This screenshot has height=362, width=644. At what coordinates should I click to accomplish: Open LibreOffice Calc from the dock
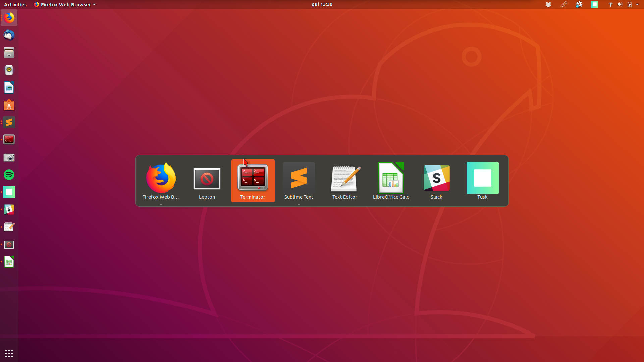pyautogui.click(x=9, y=262)
